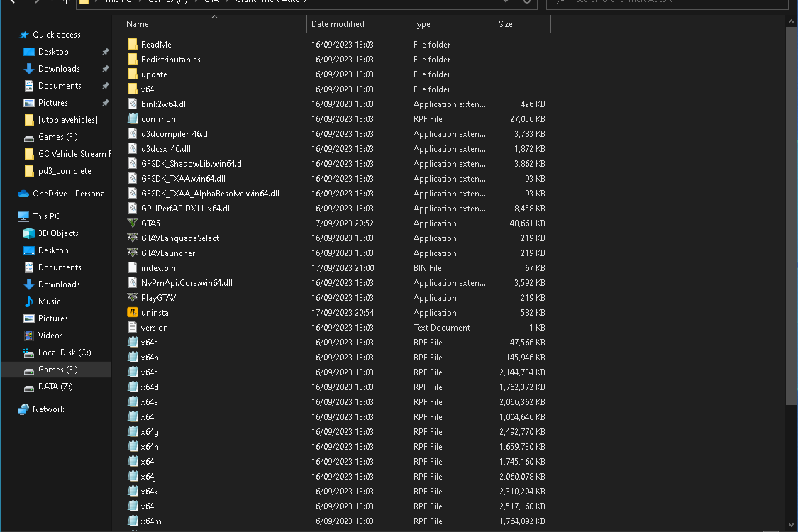Open Desktop under This PC
Image resolution: width=798 pixels, height=532 pixels.
coord(53,250)
